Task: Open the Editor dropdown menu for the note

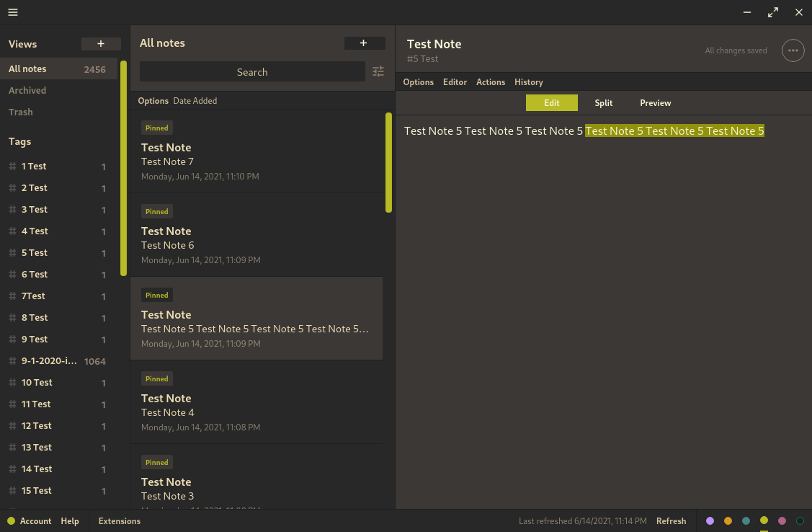Action: (455, 82)
